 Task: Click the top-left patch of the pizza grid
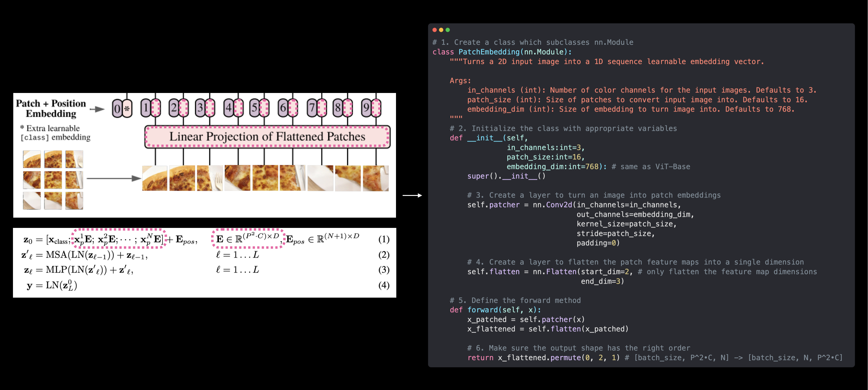32,159
